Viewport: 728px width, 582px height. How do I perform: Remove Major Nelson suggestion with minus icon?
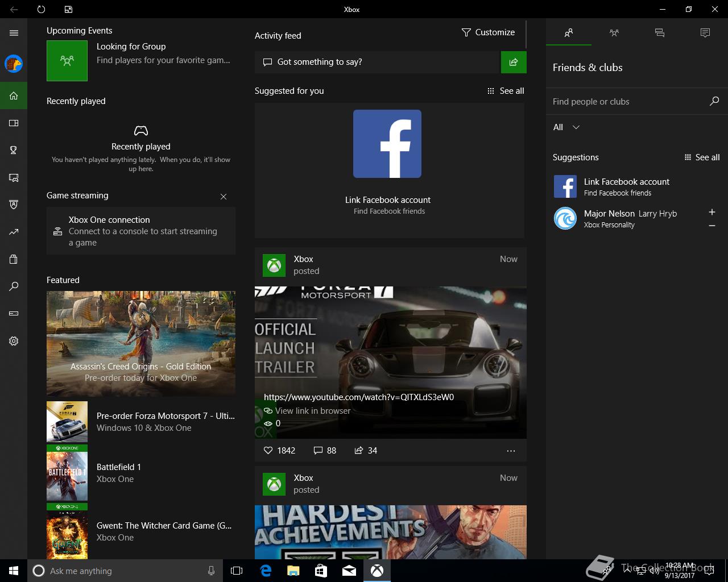pyautogui.click(x=712, y=226)
